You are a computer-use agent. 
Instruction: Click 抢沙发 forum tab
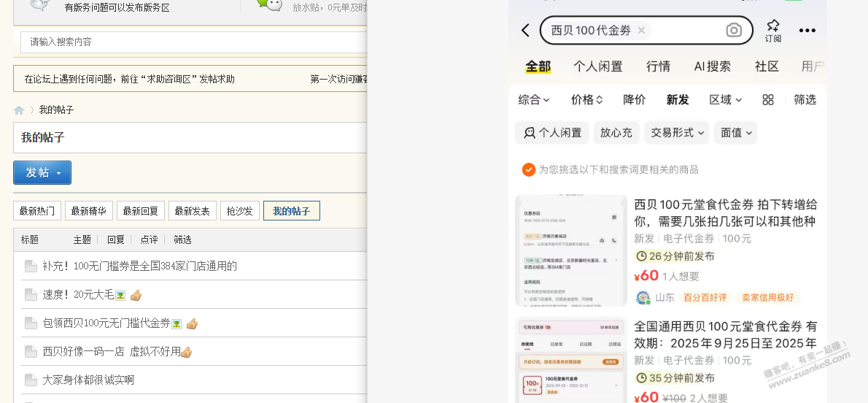point(240,211)
